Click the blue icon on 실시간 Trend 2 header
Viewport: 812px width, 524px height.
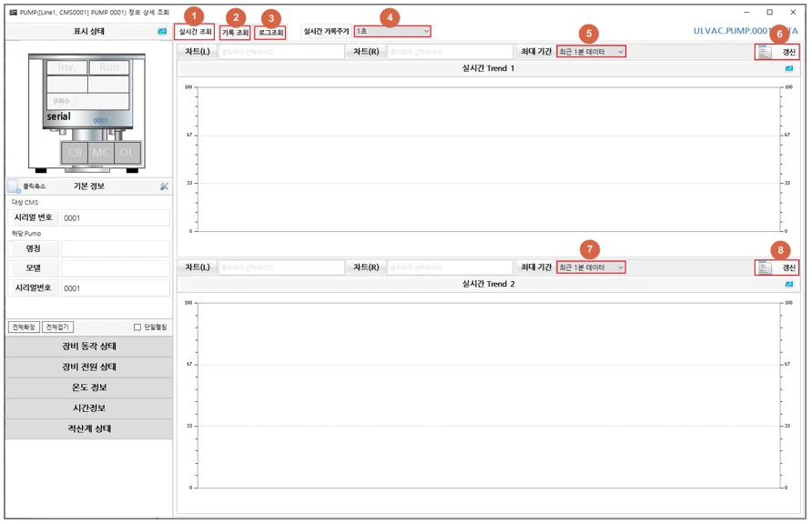pos(788,284)
